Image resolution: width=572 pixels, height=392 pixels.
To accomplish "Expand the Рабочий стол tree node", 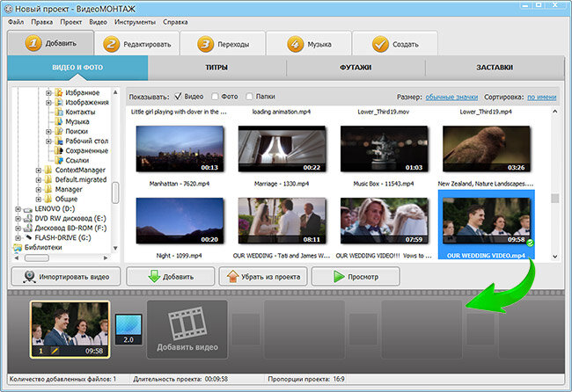I will [48, 141].
